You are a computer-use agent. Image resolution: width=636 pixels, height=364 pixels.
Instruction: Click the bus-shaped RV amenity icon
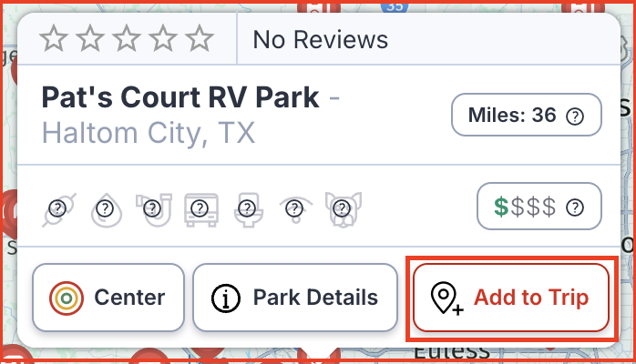201,209
